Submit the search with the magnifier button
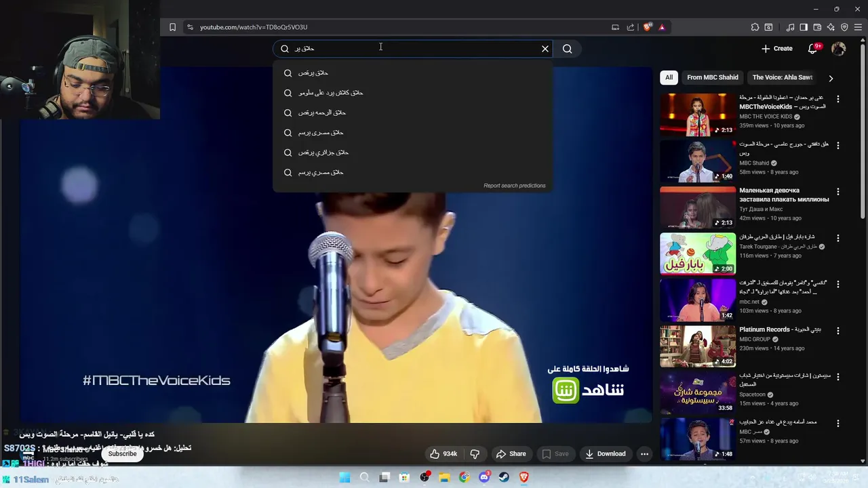Image resolution: width=868 pixels, height=488 pixels. [x=568, y=49]
